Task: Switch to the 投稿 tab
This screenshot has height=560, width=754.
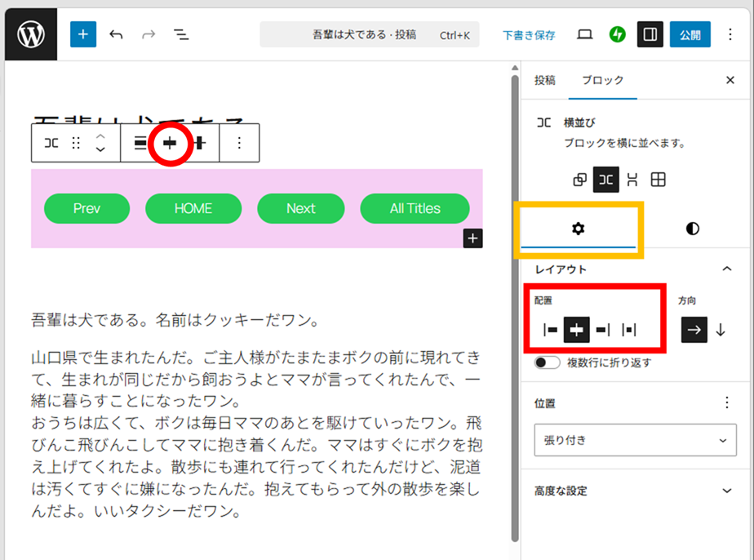Action: pos(545,80)
